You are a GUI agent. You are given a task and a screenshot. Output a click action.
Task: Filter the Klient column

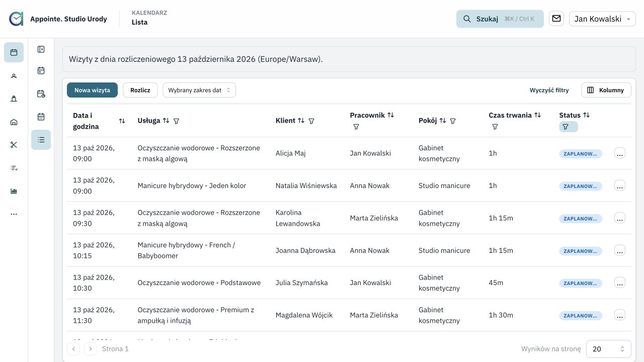(311, 121)
